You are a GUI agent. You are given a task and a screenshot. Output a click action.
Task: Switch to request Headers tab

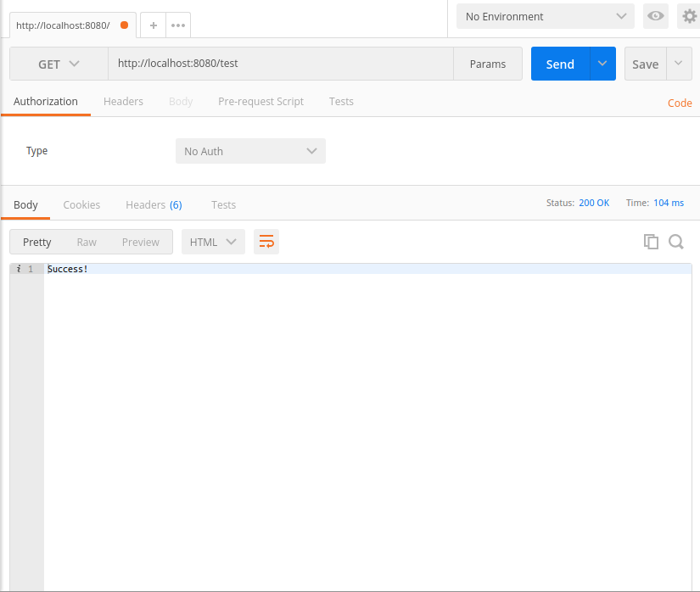pos(123,101)
